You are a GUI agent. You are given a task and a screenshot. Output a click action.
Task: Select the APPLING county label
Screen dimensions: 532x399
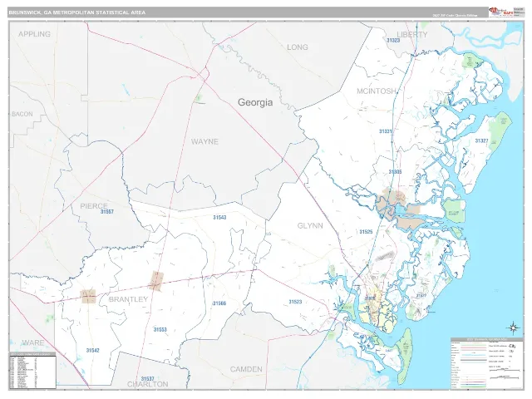point(34,34)
